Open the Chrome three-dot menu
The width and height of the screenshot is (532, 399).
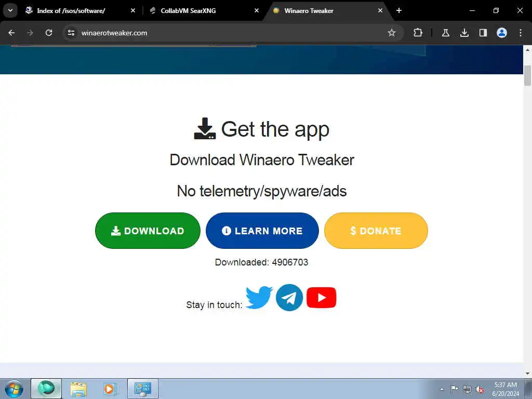[x=521, y=33]
